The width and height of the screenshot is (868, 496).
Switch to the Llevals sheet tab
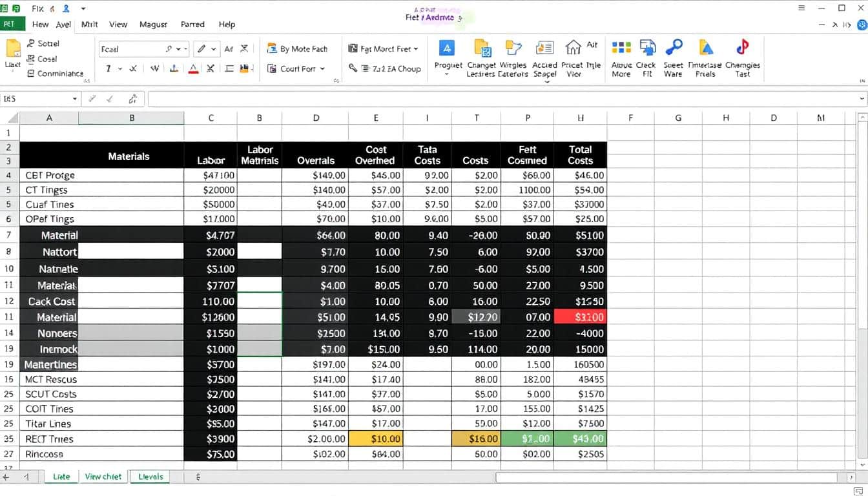tap(150, 477)
